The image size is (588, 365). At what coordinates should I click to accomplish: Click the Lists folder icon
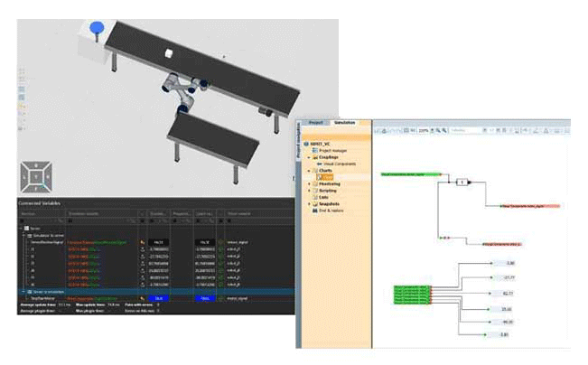[314, 196]
